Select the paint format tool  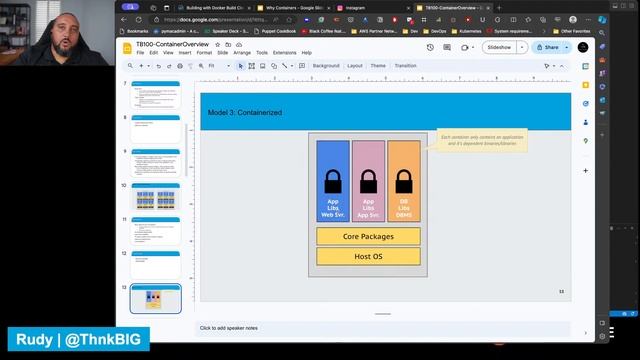click(x=190, y=66)
